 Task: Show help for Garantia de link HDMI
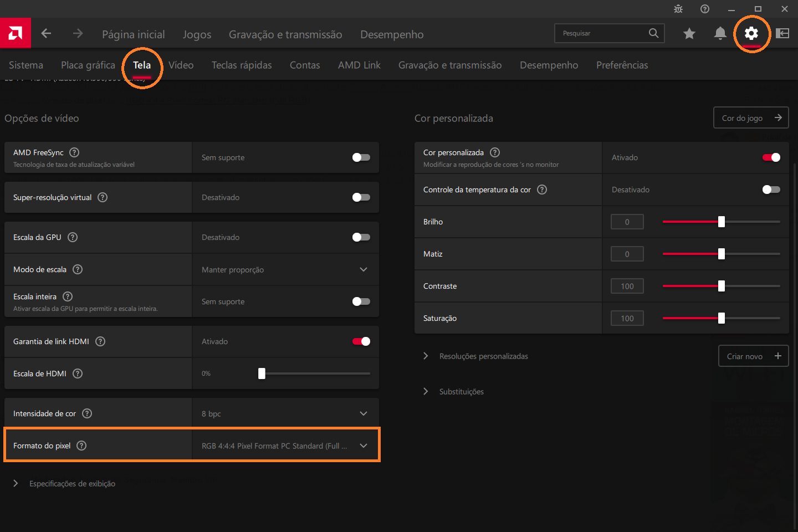[x=100, y=341]
